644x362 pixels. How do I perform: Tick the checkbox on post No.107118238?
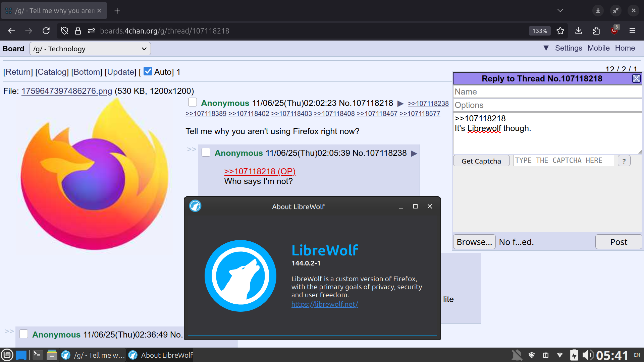click(206, 153)
